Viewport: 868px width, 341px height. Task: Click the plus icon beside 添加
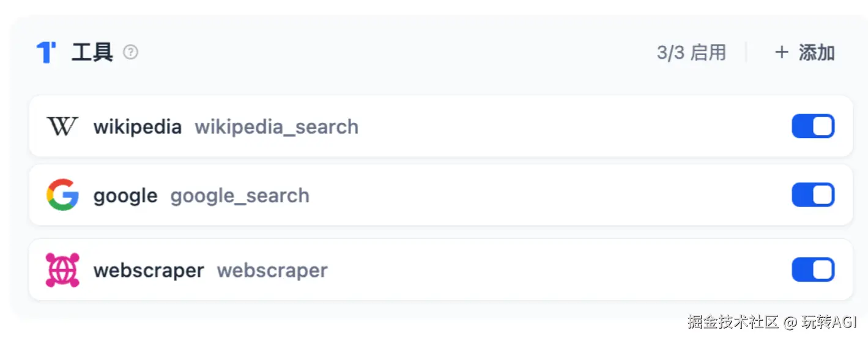pyautogui.click(x=781, y=53)
